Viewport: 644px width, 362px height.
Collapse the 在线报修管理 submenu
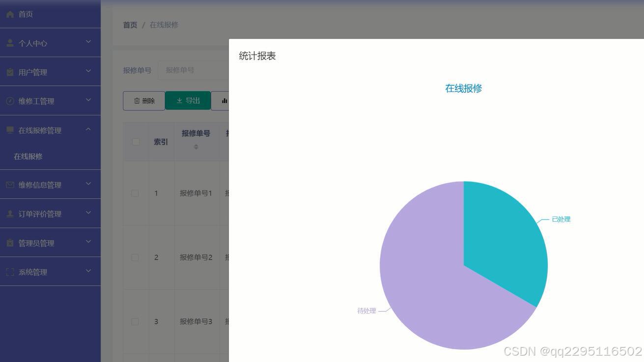(88, 129)
